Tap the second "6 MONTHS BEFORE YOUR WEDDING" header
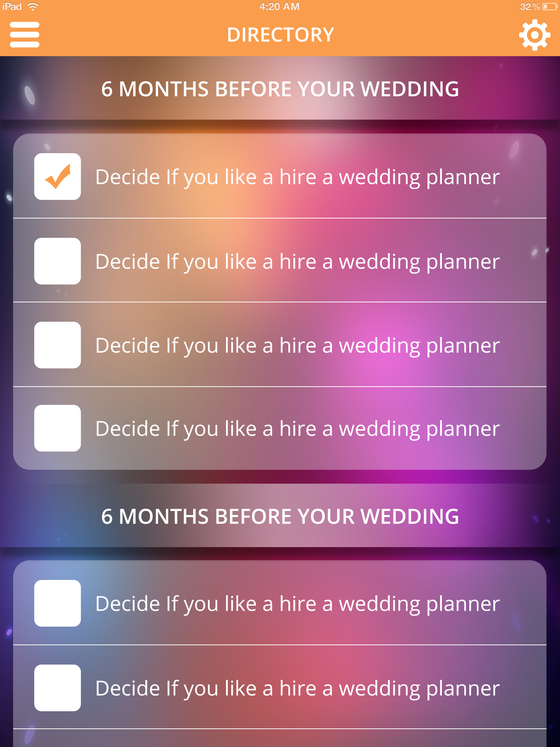Screen dimensions: 560x747 click(280, 516)
